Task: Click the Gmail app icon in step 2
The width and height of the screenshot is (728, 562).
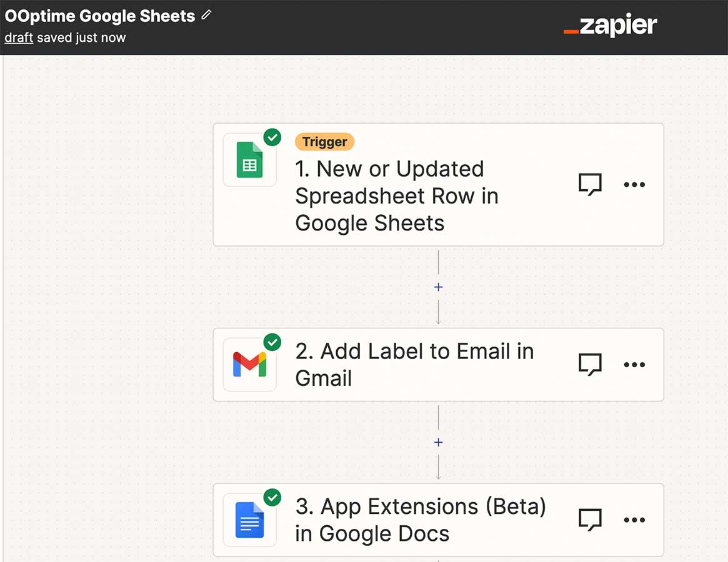Action: point(250,364)
